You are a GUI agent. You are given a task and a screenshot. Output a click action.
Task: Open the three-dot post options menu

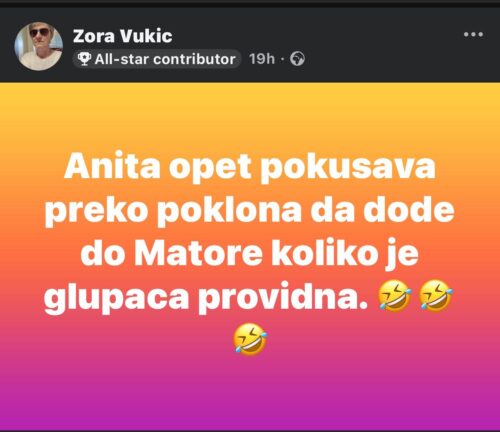(473, 34)
